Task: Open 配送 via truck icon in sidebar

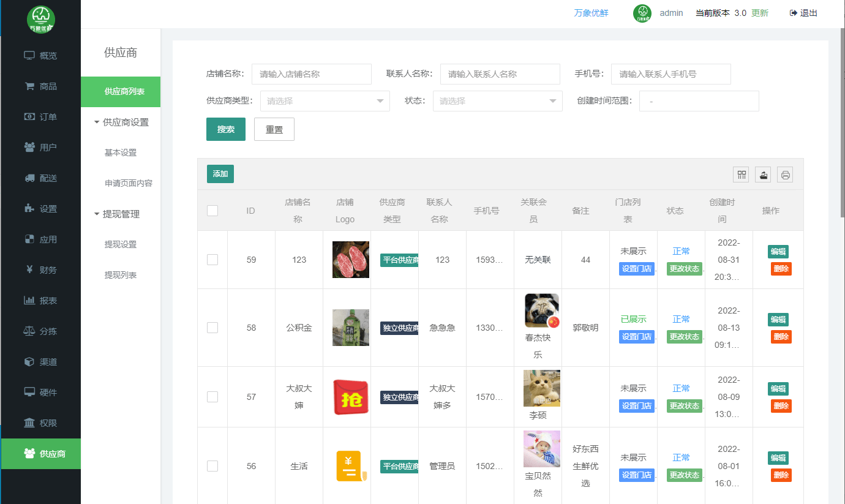Action: pyautogui.click(x=29, y=178)
